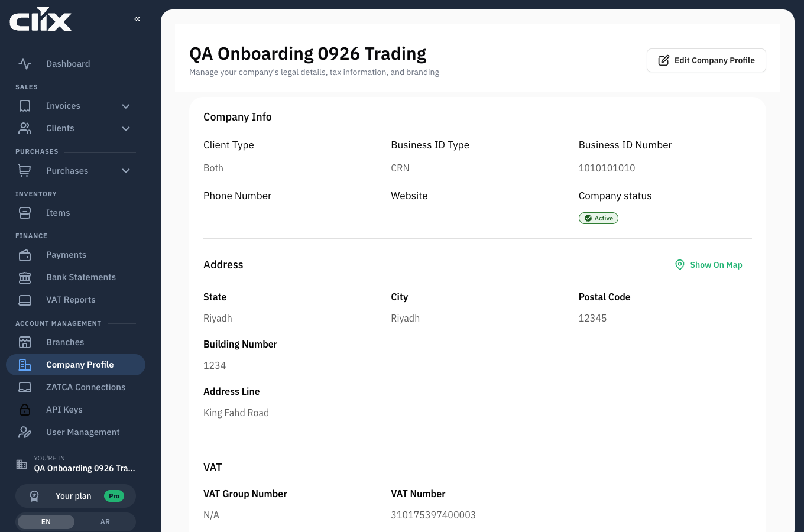This screenshot has height=532, width=804.
Task: Click the Company Info section heading
Action: click(238, 117)
